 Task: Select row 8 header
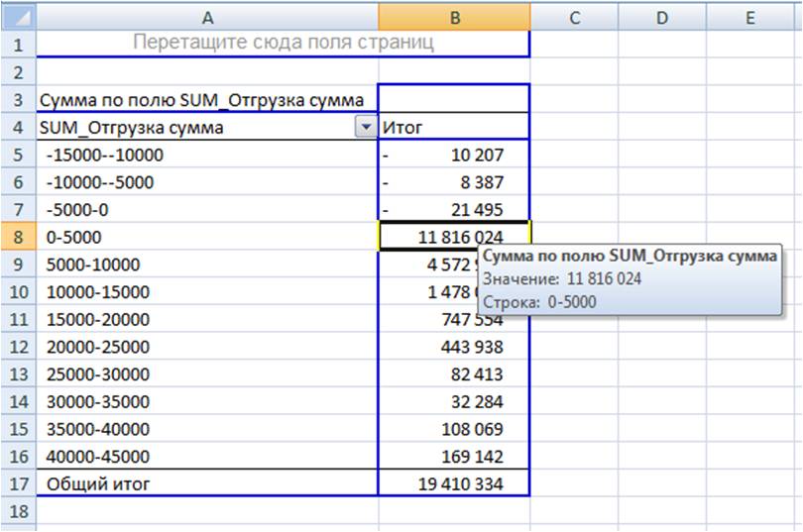pyautogui.click(x=19, y=237)
